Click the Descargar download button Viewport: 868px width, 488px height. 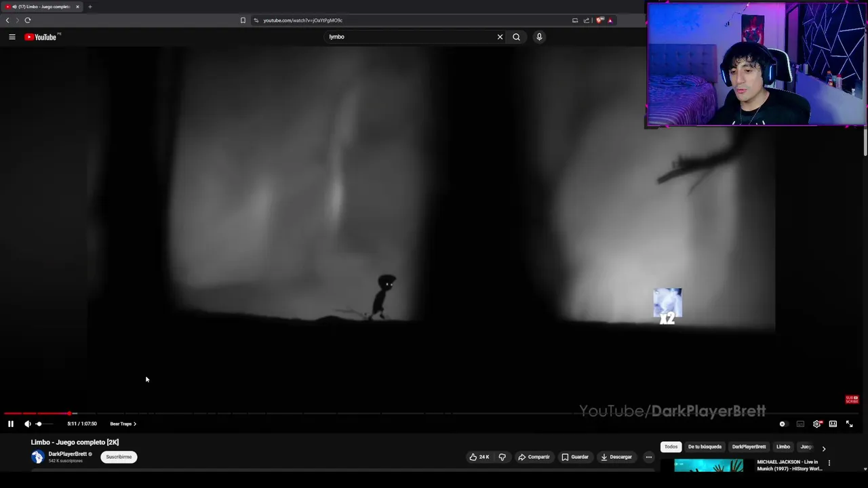click(616, 457)
